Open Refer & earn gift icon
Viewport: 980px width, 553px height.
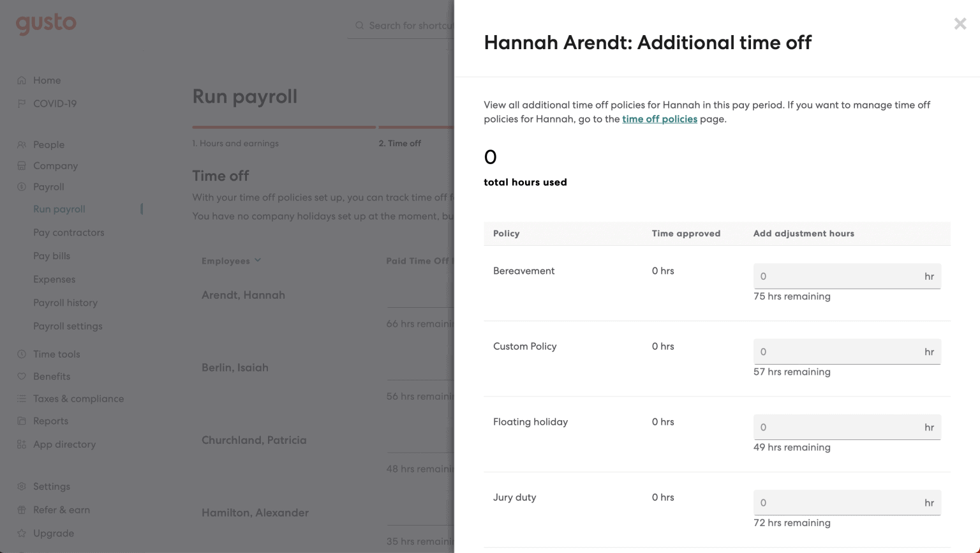pos(22,510)
